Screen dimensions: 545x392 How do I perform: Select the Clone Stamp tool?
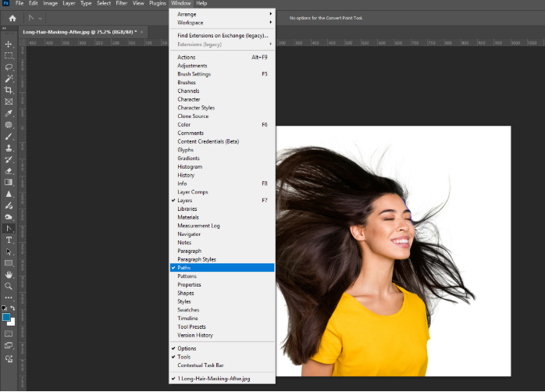(x=9, y=148)
